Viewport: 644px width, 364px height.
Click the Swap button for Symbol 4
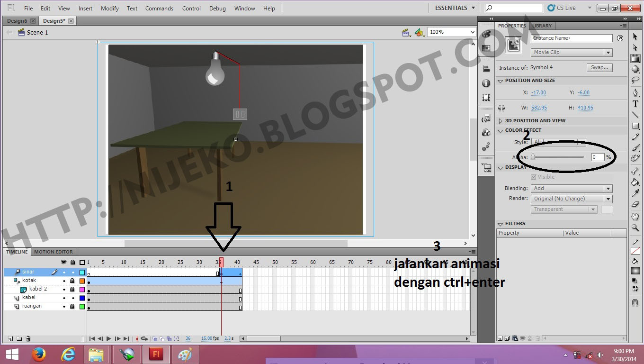pos(599,67)
